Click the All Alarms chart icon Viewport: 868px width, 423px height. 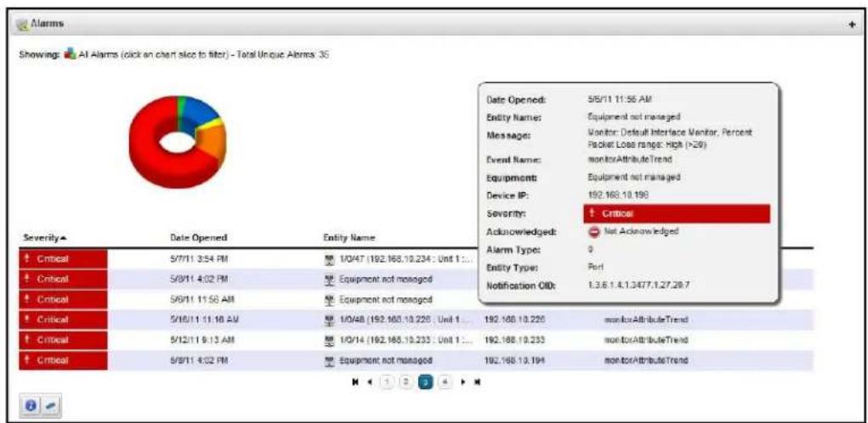pos(70,54)
